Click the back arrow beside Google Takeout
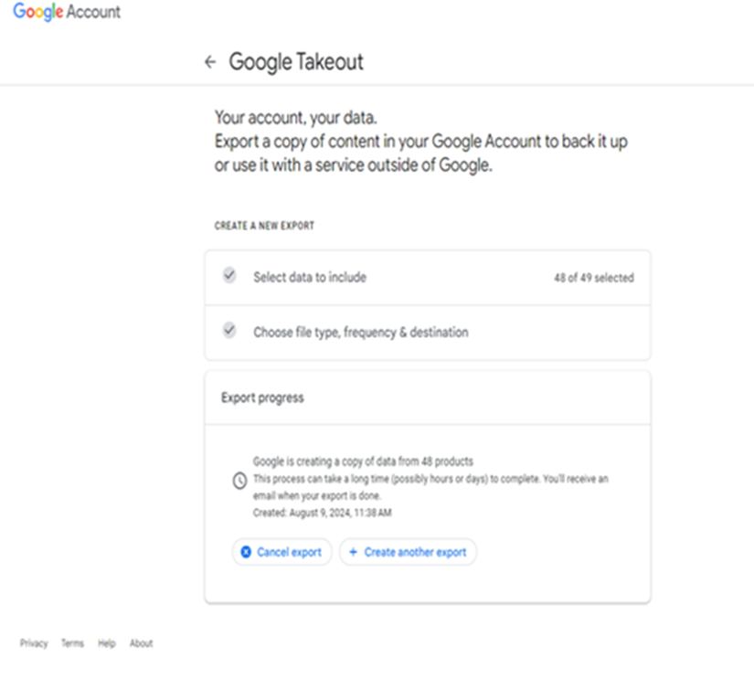754x700 pixels. coord(210,61)
